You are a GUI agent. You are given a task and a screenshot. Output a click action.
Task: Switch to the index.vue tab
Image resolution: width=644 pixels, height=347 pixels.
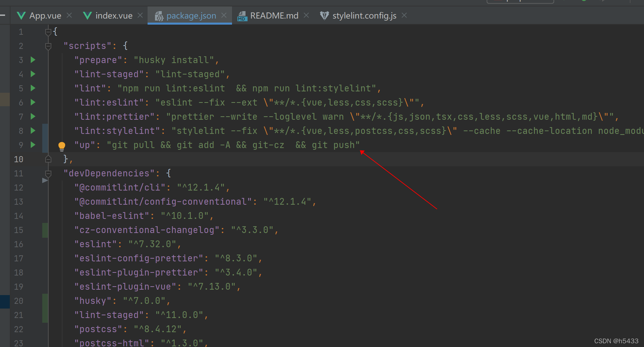pos(114,16)
